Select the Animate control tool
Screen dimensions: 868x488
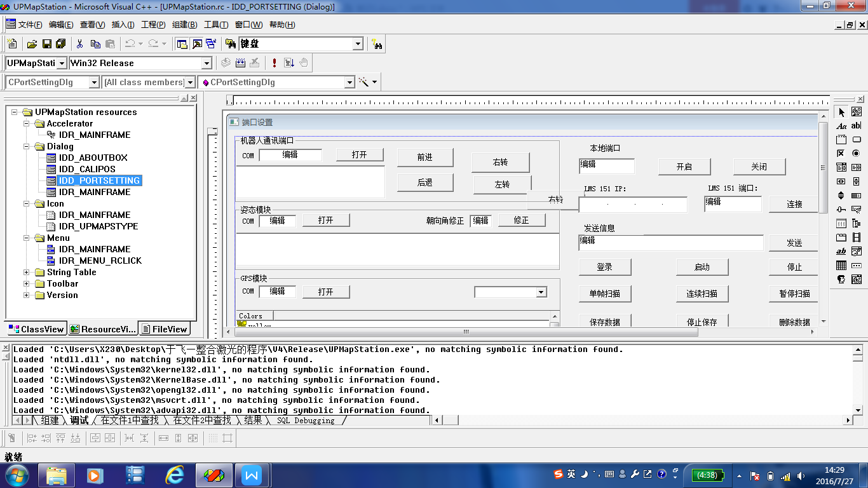856,238
